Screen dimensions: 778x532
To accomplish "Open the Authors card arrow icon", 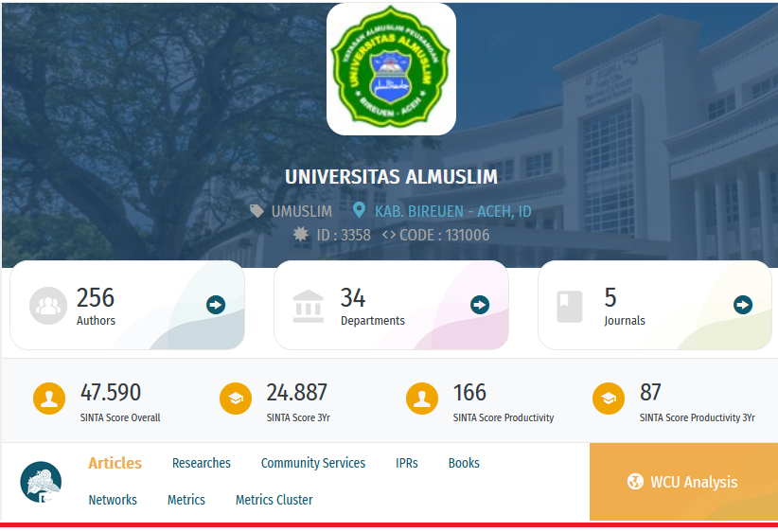I will point(216,305).
